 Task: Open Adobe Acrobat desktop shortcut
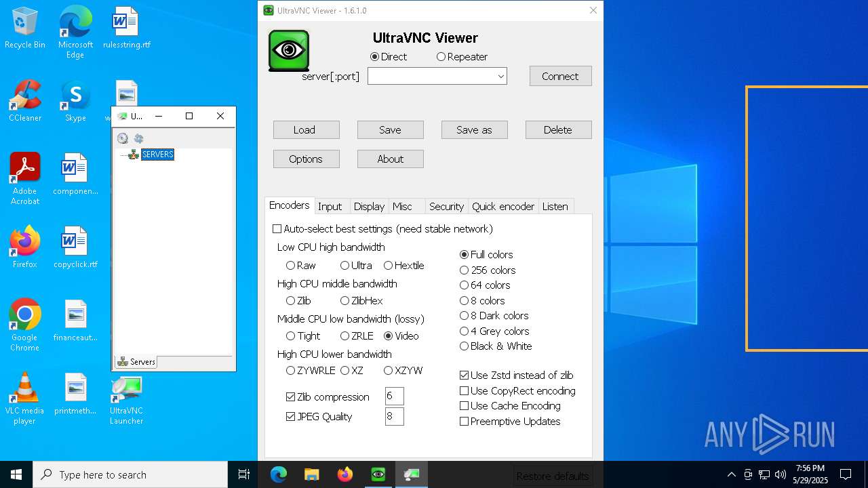pyautogui.click(x=25, y=179)
